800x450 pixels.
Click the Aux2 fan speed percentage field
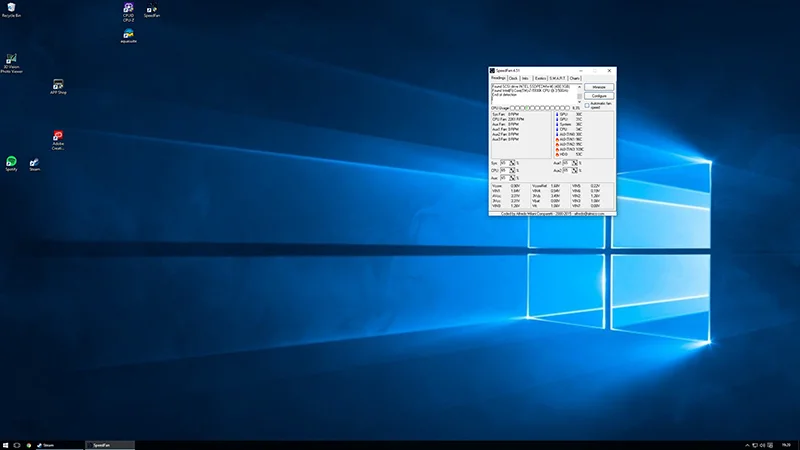(x=567, y=170)
